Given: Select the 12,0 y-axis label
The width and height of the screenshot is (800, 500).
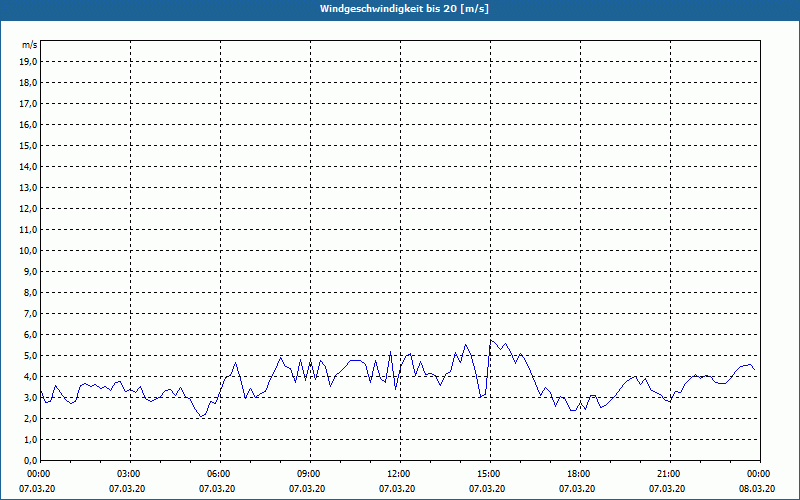Looking at the screenshot, I should pos(29,209).
